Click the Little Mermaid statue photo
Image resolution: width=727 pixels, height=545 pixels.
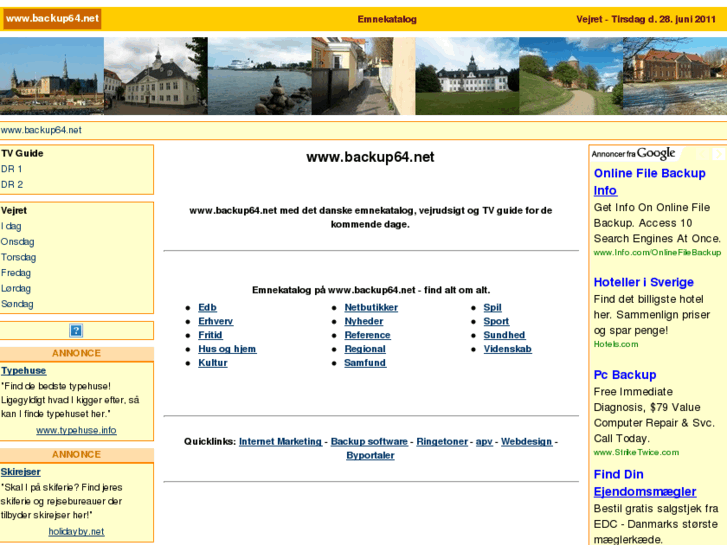[x=260, y=76]
